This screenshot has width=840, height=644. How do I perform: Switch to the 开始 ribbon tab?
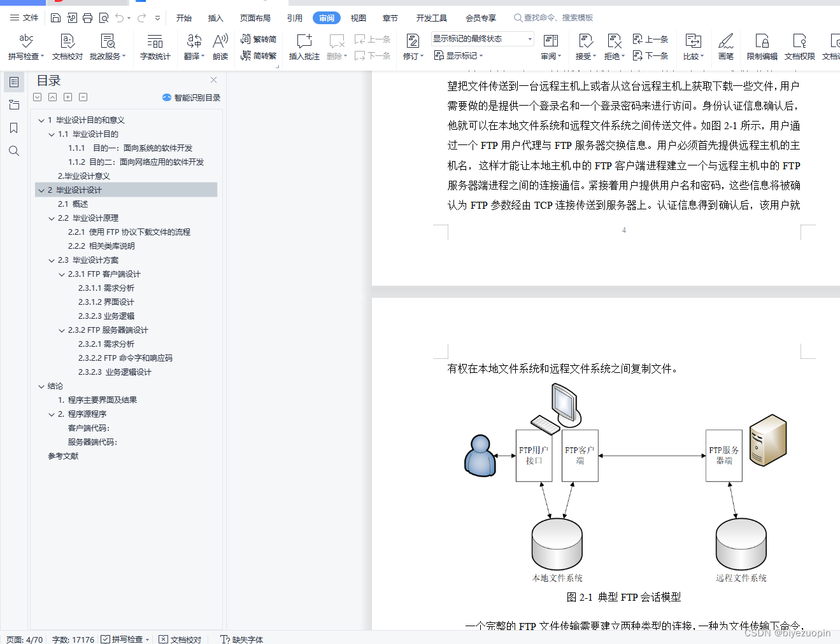tap(184, 18)
